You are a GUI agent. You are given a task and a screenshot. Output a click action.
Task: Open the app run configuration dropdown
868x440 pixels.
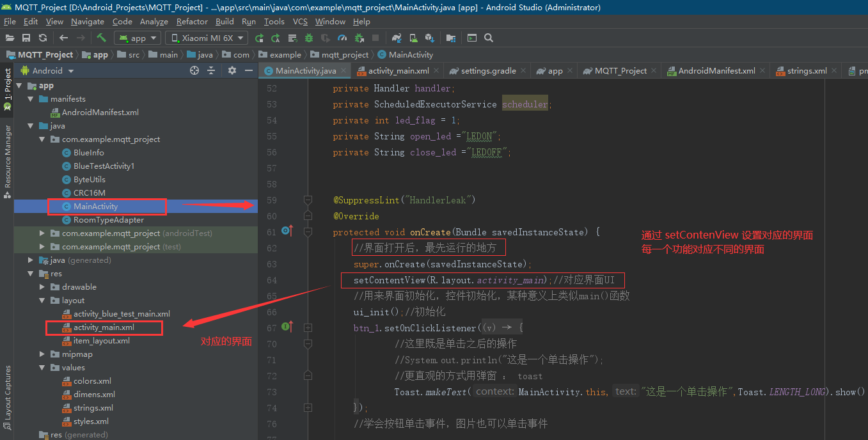point(138,38)
